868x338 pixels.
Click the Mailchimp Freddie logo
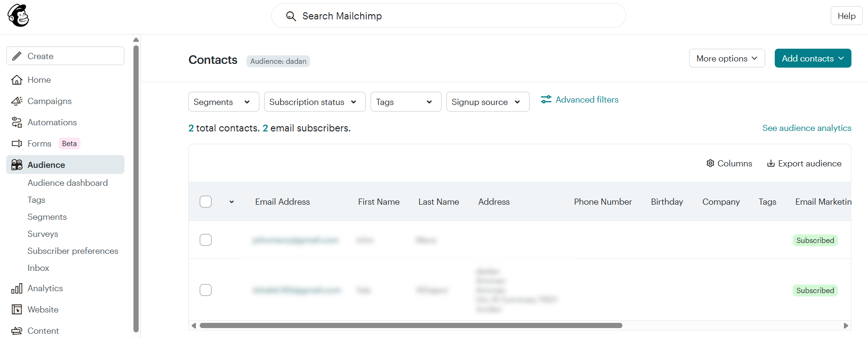click(x=18, y=16)
